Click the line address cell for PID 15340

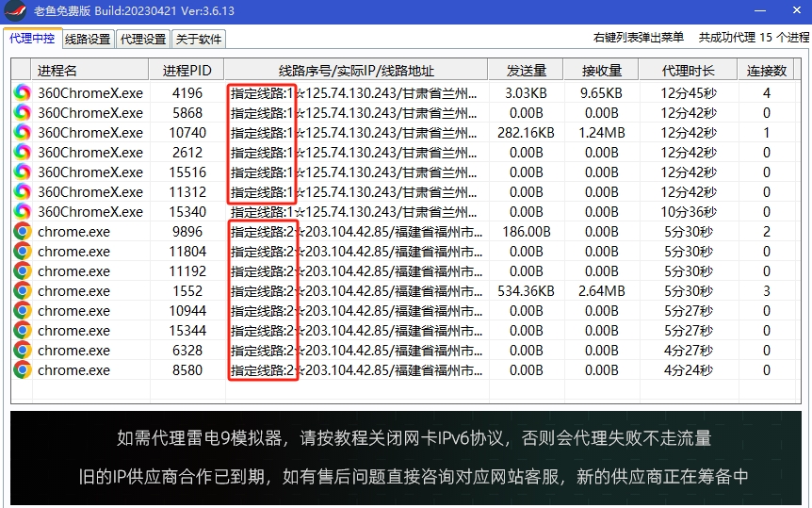[x=353, y=211]
